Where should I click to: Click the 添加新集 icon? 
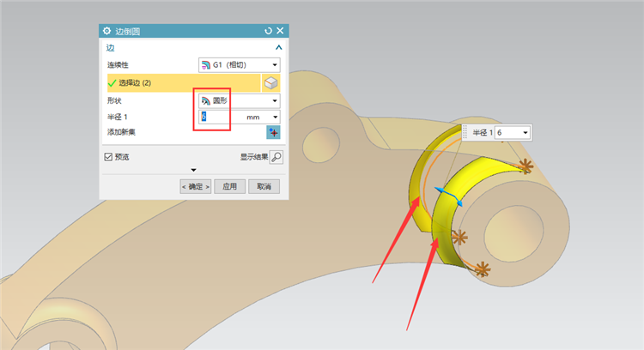click(x=273, y=132)
